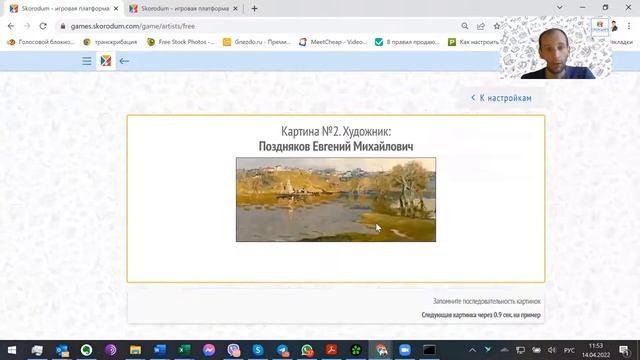Click the address bar with games.skorodum.com URL

[261, 26]
